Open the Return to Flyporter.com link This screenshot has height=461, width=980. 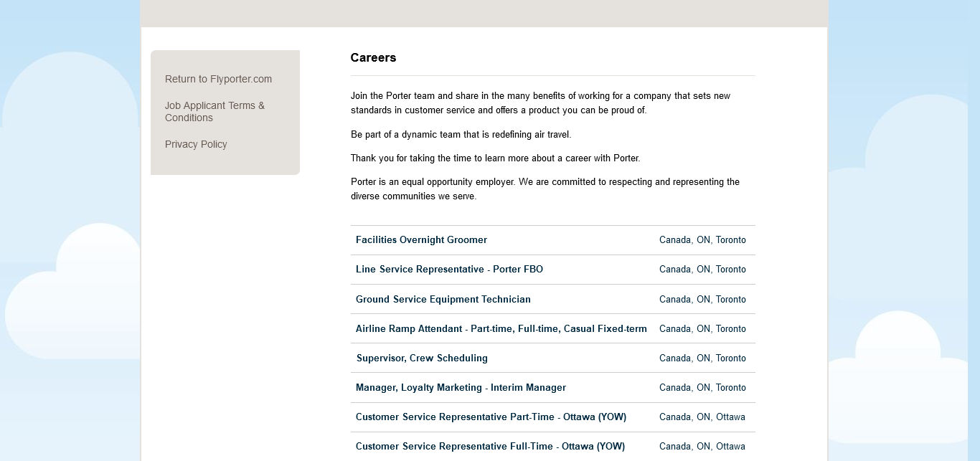[218, 79]
